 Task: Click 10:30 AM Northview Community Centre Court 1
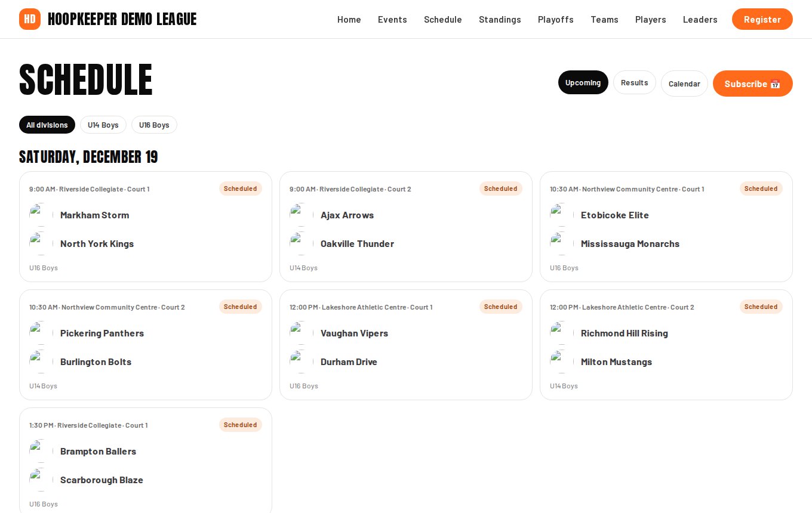pyautogui.click(x=627, y=189)
